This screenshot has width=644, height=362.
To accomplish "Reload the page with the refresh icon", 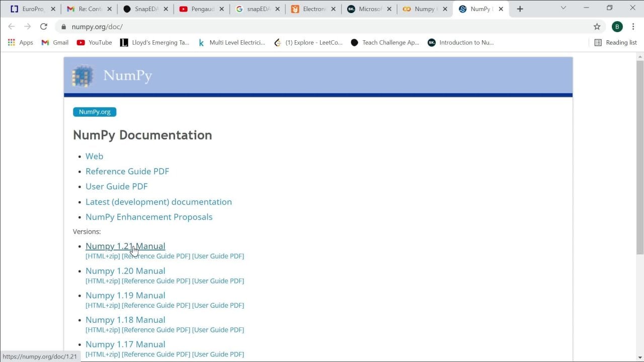I will 44,27.
